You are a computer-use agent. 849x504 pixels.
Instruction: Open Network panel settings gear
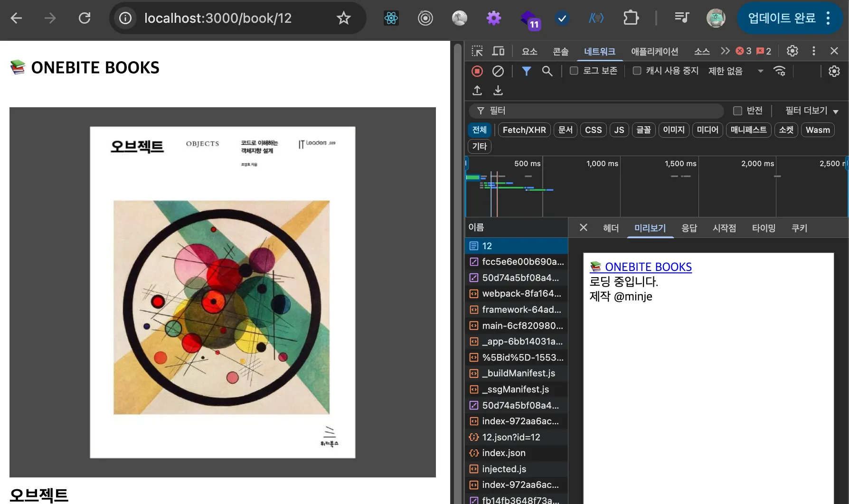834,71
